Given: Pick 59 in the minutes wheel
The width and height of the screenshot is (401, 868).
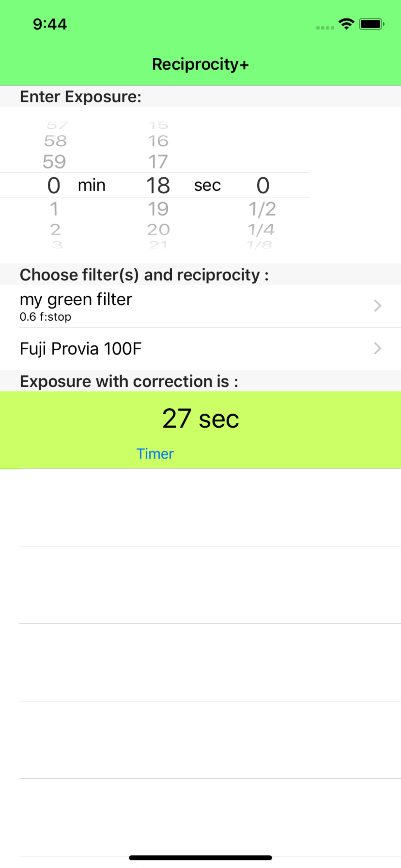Looking at the screenshot, I should click(54, 162).
